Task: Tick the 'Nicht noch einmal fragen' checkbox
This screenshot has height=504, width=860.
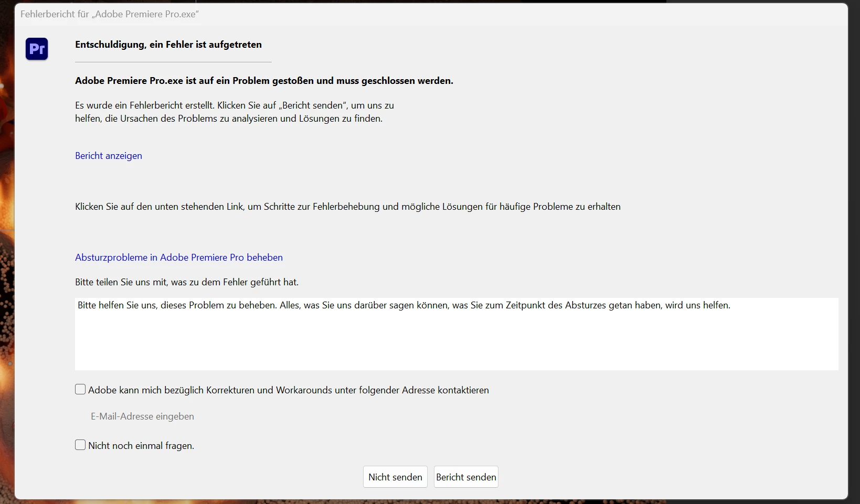Action: (80, 445)
